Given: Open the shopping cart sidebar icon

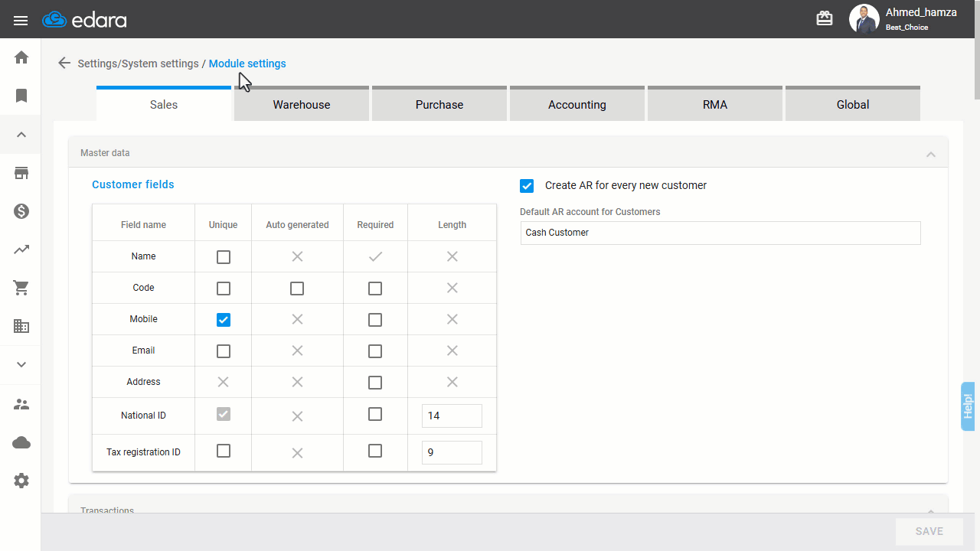Looking at the screenshot, I should point(21,288).
